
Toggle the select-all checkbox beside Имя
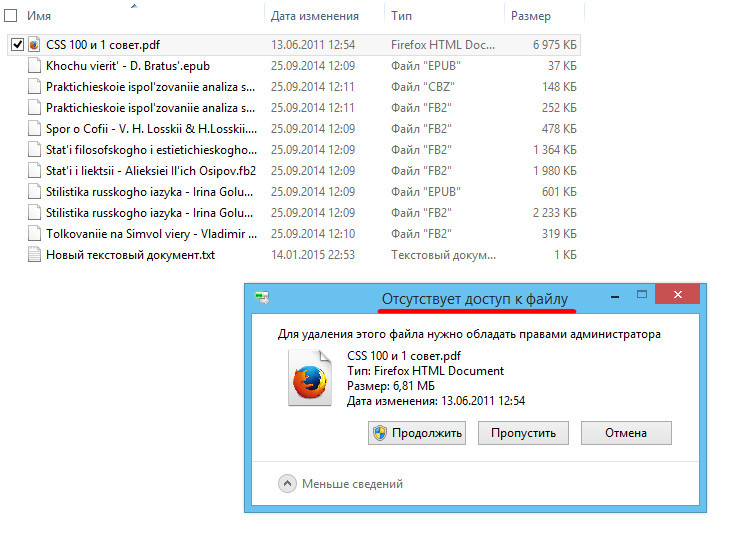click(x=11, y=16)
